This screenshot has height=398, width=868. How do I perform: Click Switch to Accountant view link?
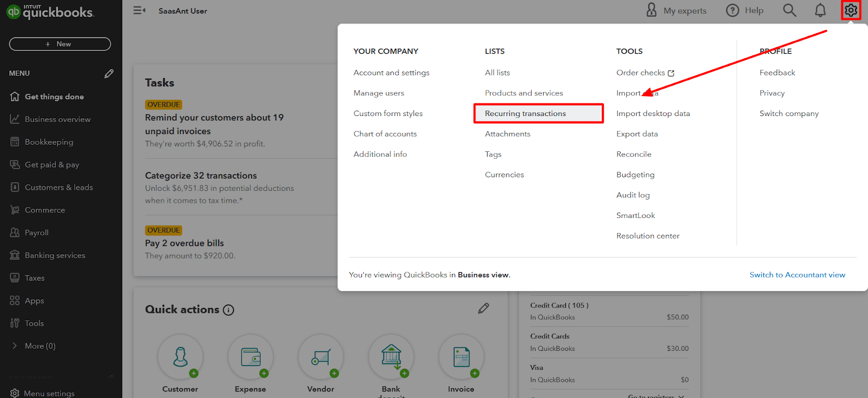tap(797, 275)
